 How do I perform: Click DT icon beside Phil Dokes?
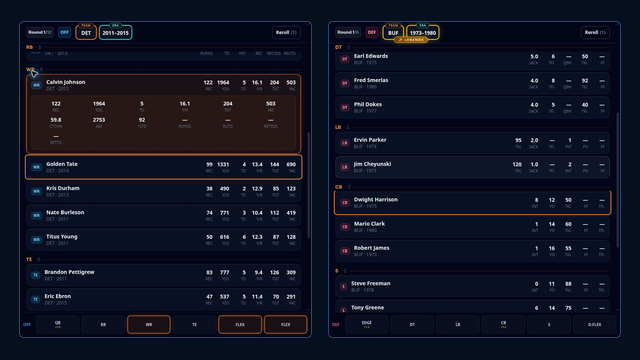pyautogui.click(x=344, y=107)
